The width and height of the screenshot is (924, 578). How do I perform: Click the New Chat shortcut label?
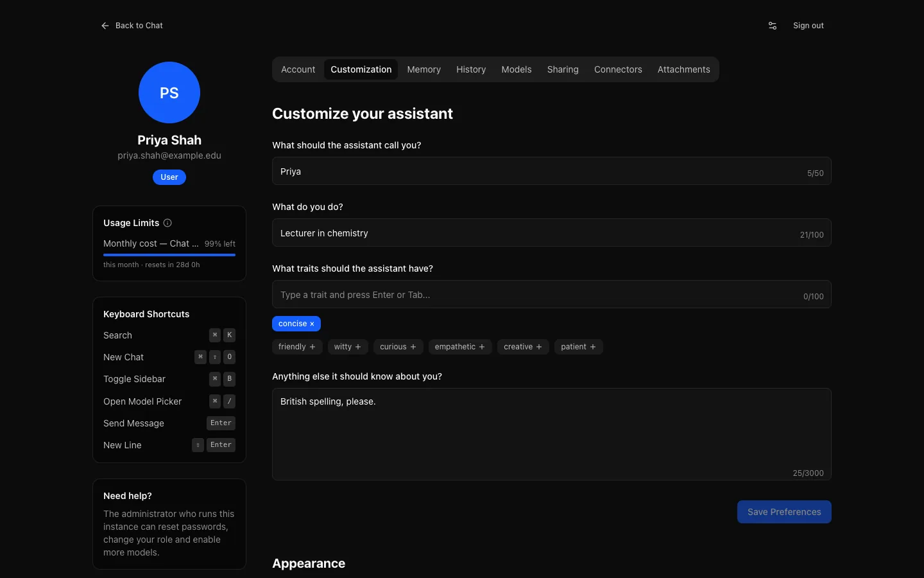pos(123,357)
